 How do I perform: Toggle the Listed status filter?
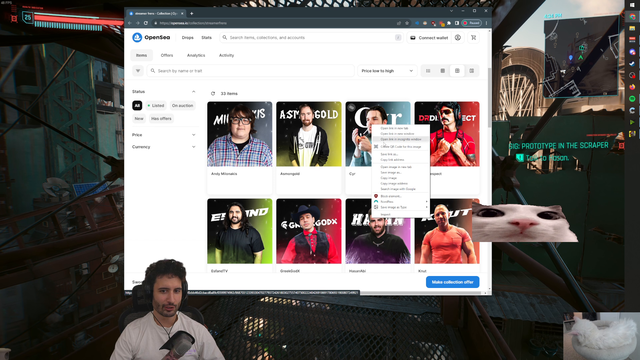click(x=156, y=105)
